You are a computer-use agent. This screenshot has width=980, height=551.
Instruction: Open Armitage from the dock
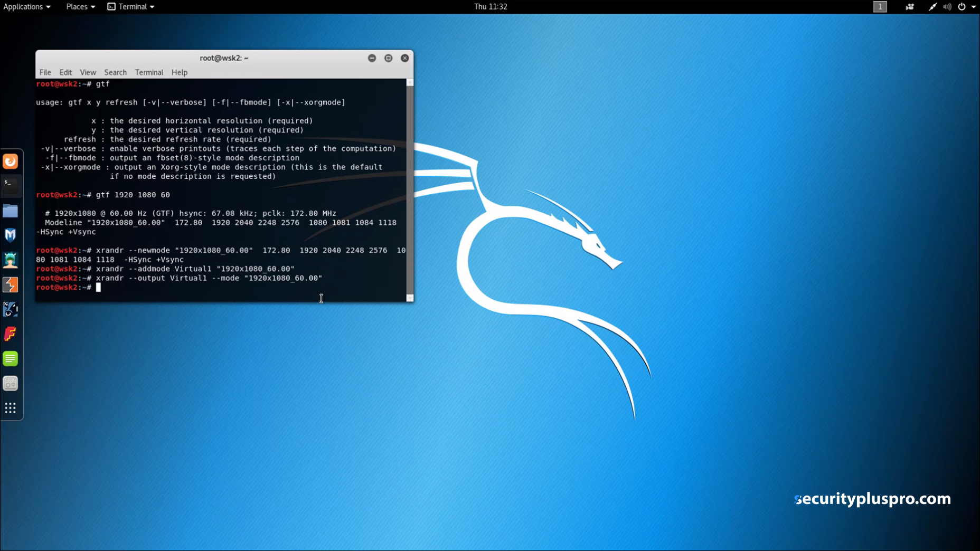(x=11, y=260)
